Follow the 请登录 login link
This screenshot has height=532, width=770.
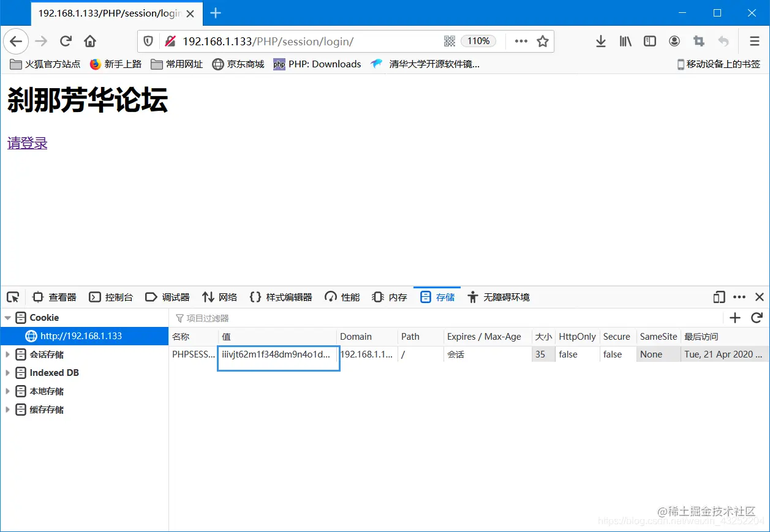click(x=28, y=143)
